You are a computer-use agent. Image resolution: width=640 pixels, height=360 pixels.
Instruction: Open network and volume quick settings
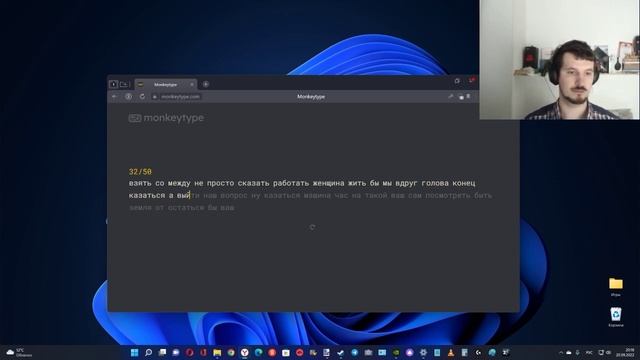click(x=604, y=353)
